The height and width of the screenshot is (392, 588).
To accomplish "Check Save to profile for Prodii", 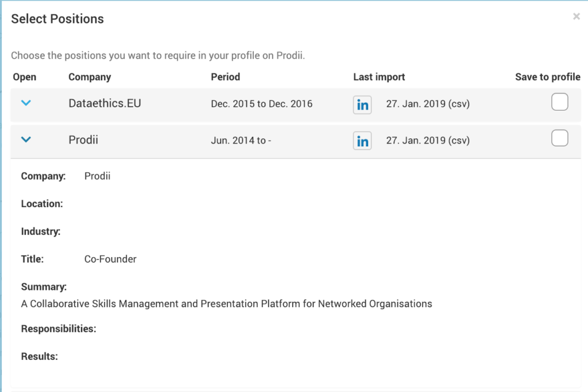I will 559,138.
